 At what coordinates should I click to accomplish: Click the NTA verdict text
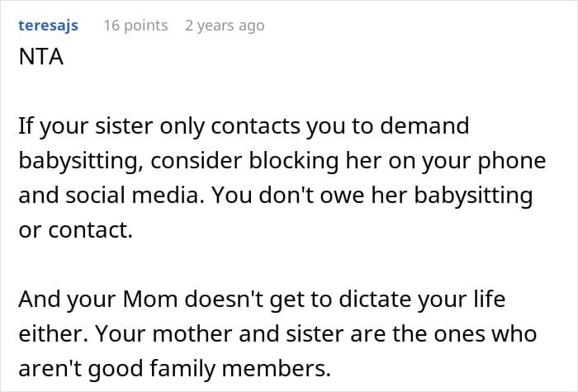pyautogui.click(x=41, y=57)
